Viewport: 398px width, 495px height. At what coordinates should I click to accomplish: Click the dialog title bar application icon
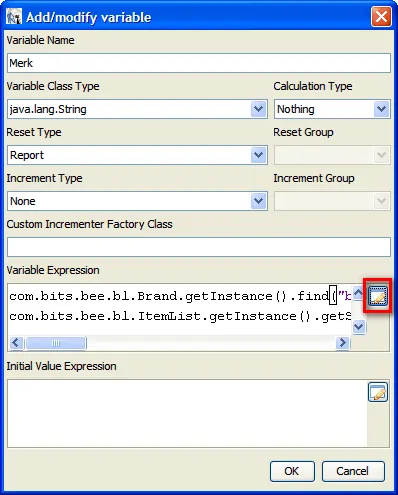(x=14, y=17)
